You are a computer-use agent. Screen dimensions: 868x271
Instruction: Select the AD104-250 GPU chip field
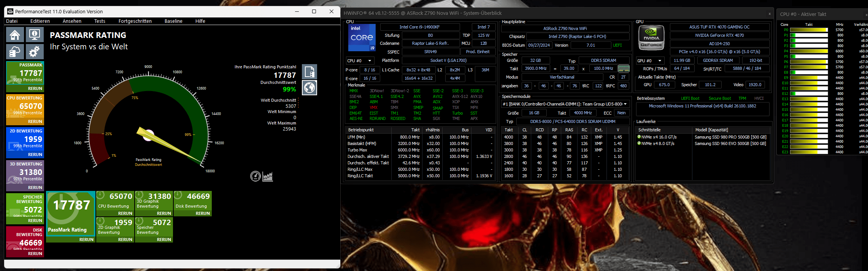pos(719,44)
